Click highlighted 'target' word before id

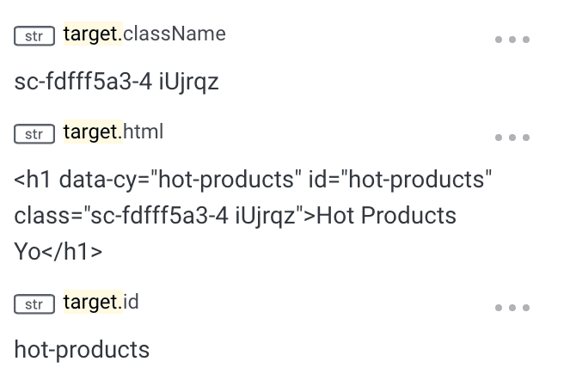pos(91,303)
